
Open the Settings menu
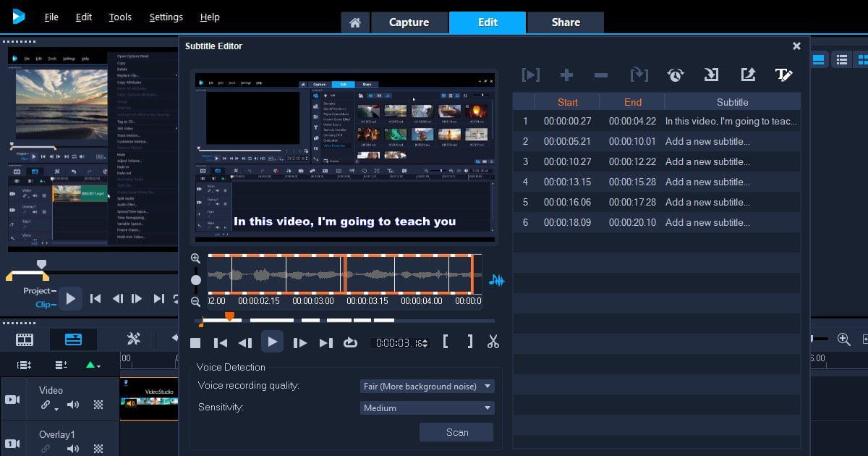coord(166,17)
